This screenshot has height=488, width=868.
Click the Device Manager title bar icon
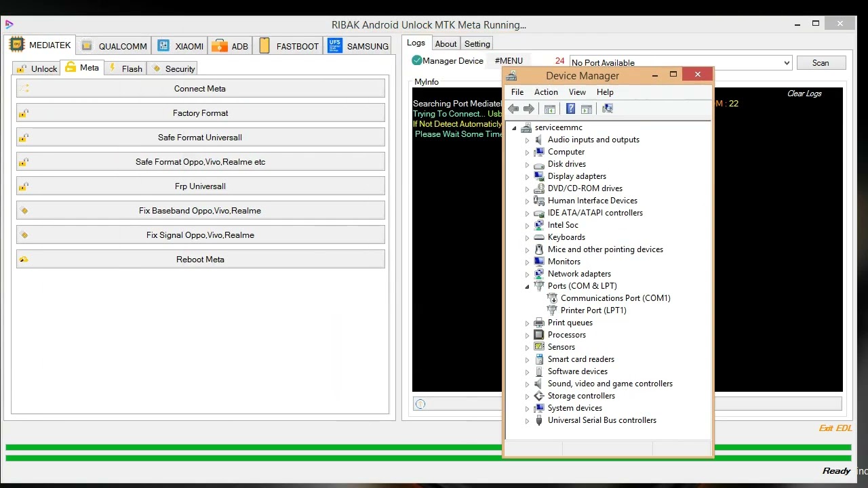pyautogui.click(x=511, y=75)
